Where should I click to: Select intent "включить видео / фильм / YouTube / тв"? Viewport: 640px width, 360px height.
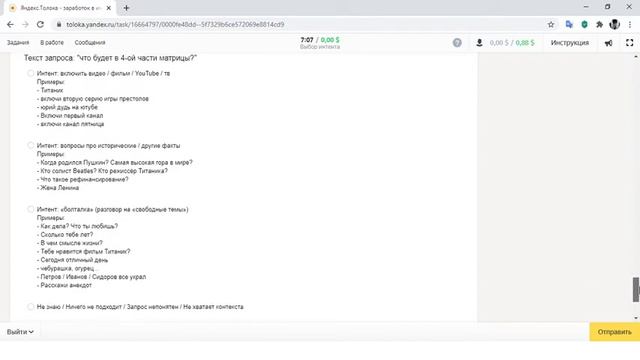click(31, 73)
